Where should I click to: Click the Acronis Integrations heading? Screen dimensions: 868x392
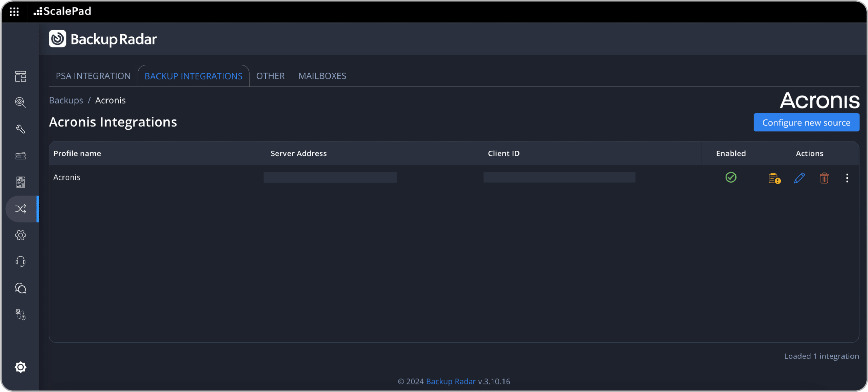click(x=113, y=122)
